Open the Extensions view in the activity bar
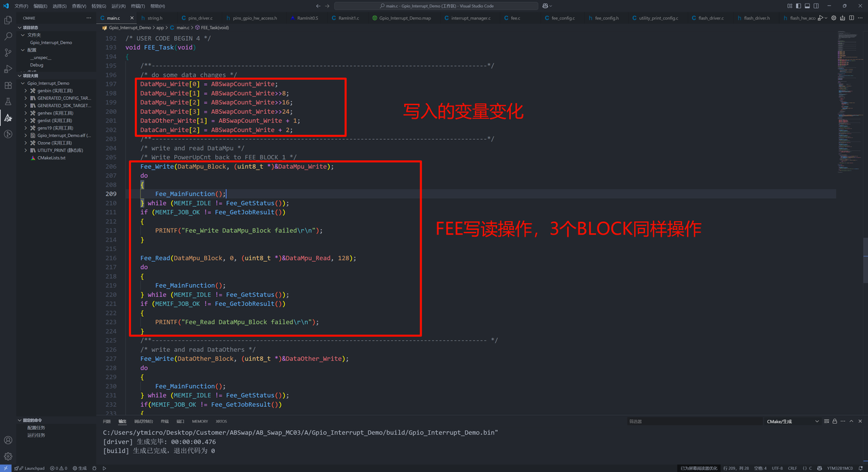The height and width of the screenshot is (472, 868). pos(8,85)
